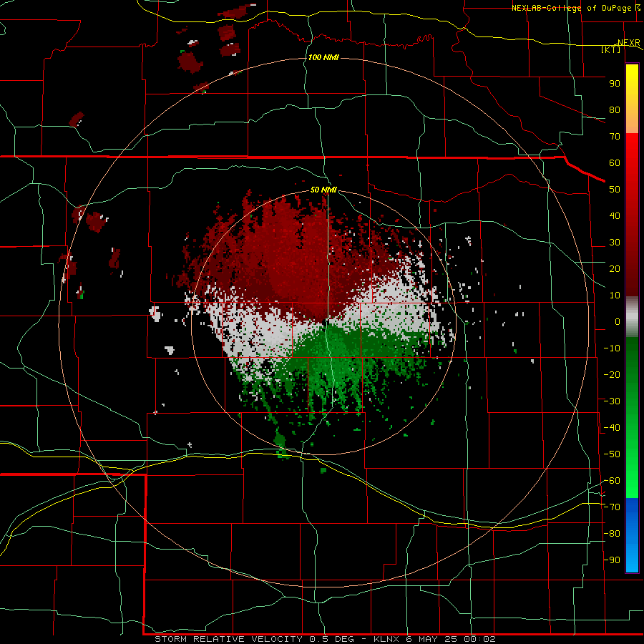
Task: Click the [KT] units label
Action: 611,49
